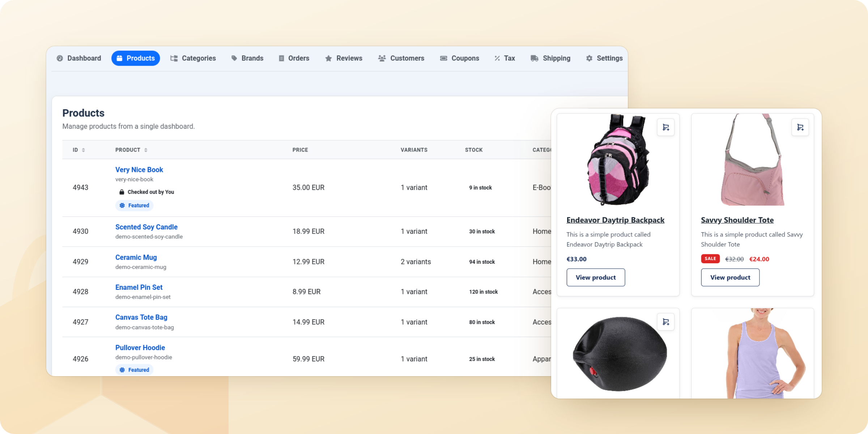Open the Customers tab
Viewport: 868px width, 434px height.
[x=401, y=58]
